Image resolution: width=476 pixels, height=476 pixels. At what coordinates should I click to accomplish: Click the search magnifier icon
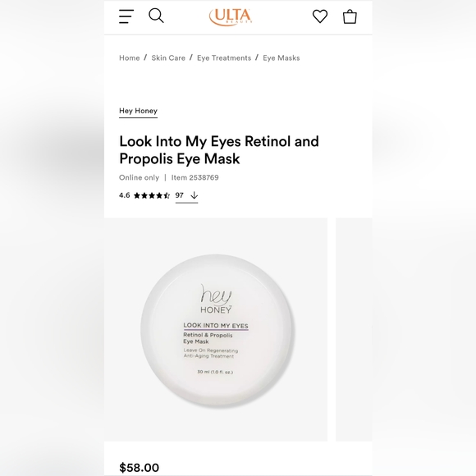click(x=156, y=16)
